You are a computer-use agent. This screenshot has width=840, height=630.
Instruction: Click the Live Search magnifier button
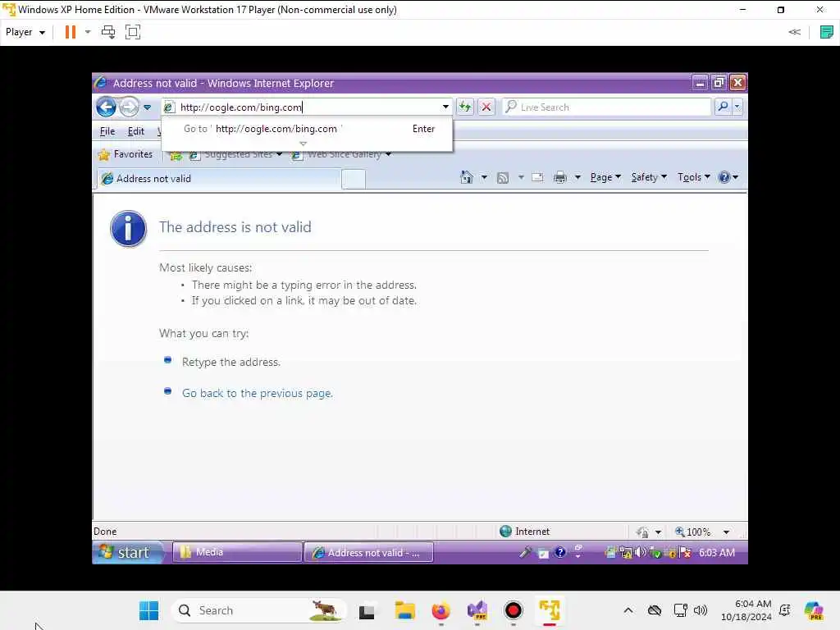[723, 107]
